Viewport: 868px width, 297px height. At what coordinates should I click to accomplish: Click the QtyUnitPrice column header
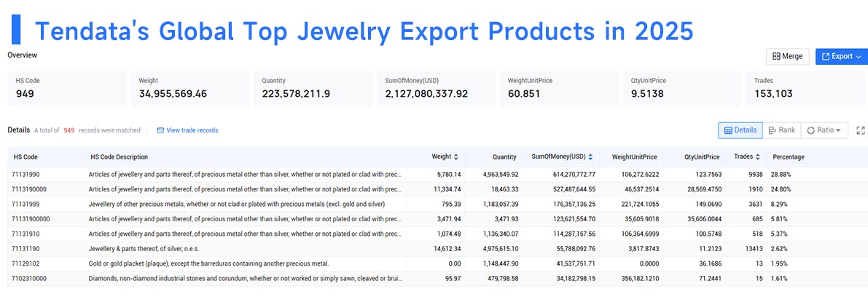(x=701, y=157)
